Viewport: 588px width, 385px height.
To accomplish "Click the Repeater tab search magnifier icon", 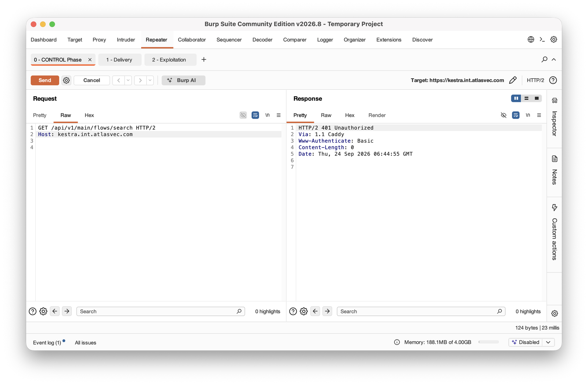I will pos(544,59).
